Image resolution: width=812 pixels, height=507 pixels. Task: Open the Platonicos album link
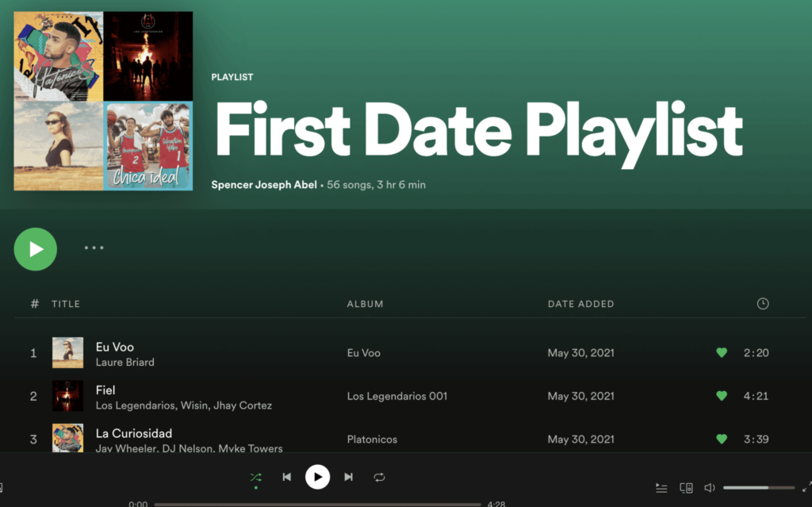373,439
